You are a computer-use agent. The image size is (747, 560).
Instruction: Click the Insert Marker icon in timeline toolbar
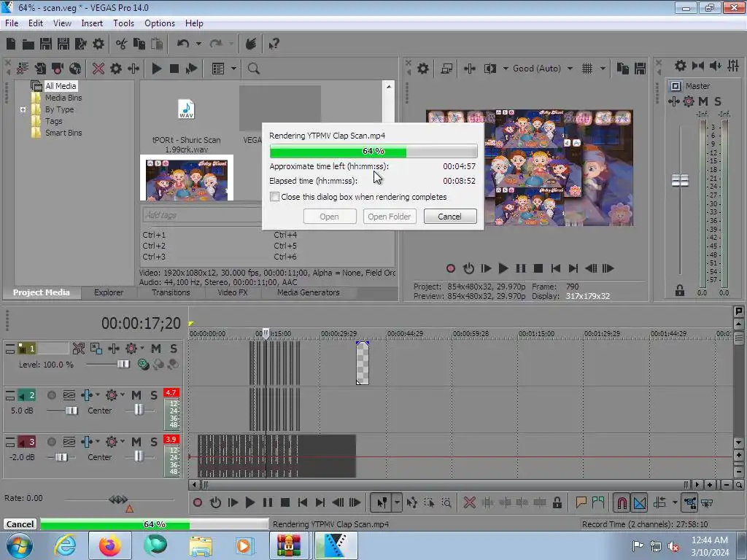pos(581,502)
